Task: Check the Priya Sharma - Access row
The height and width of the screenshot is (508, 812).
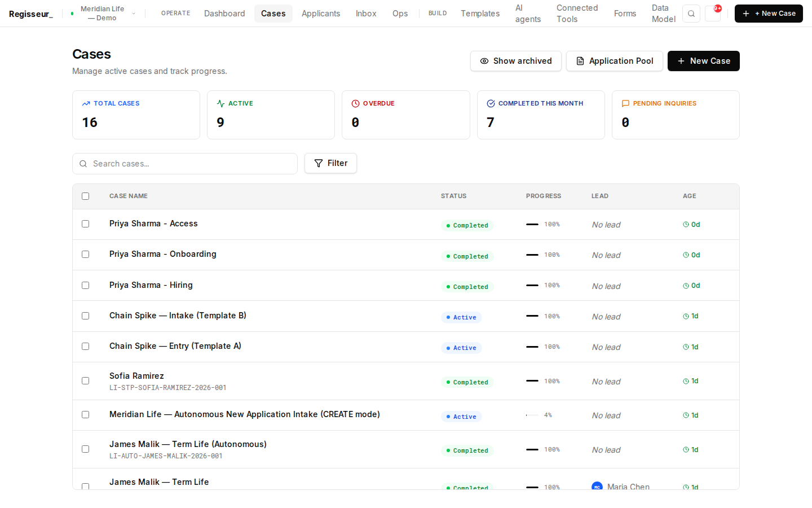Action: (86, 224)
